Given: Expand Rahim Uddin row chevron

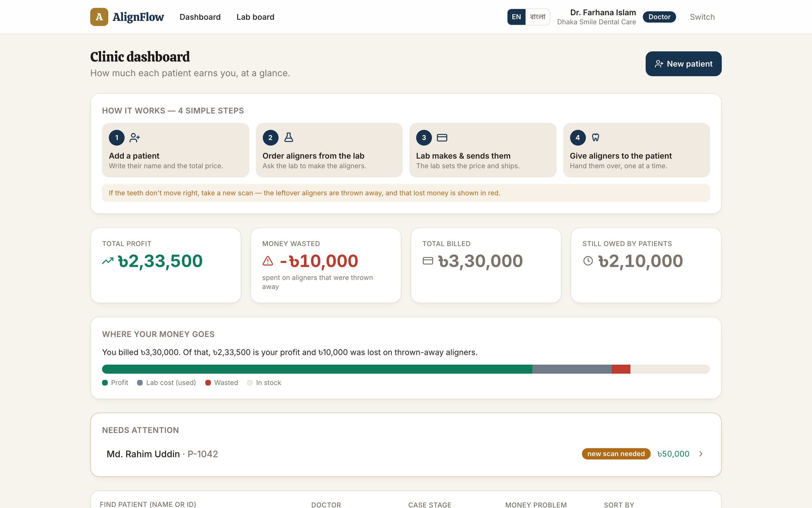Looking at the screenshot, I should point(701,454).
